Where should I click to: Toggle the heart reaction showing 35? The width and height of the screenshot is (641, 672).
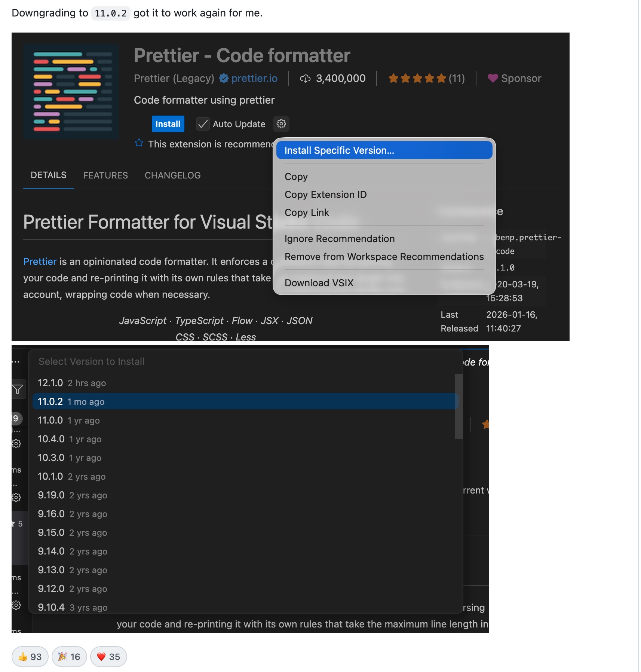pyautogui.click(x=108, y=657)
